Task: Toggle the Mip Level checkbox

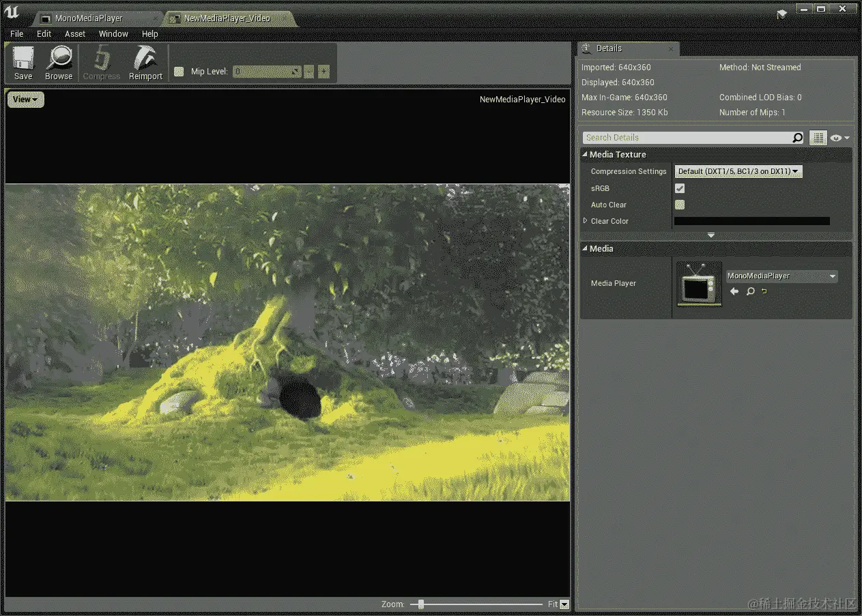Action: [x=179, y=71]
